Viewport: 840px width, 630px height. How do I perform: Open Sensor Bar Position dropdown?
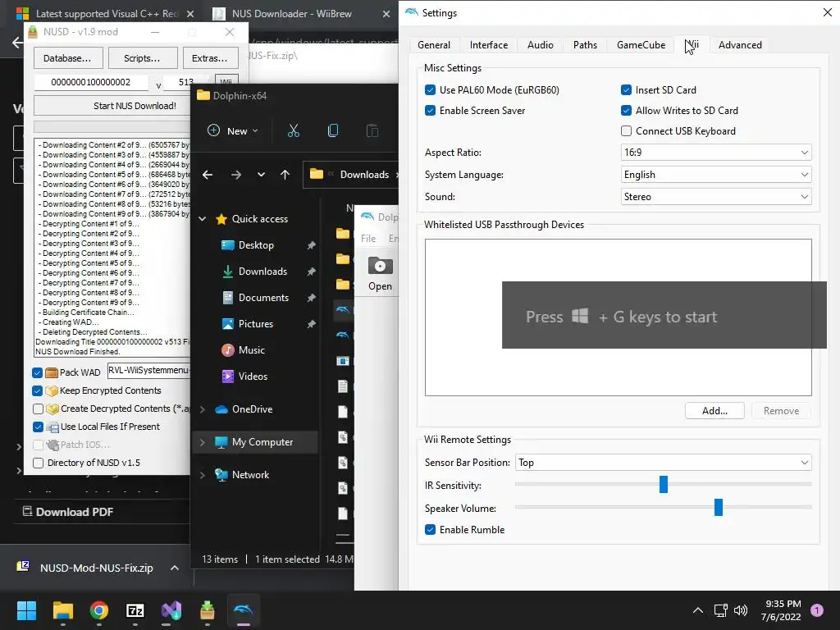click(x=663, y=463)
